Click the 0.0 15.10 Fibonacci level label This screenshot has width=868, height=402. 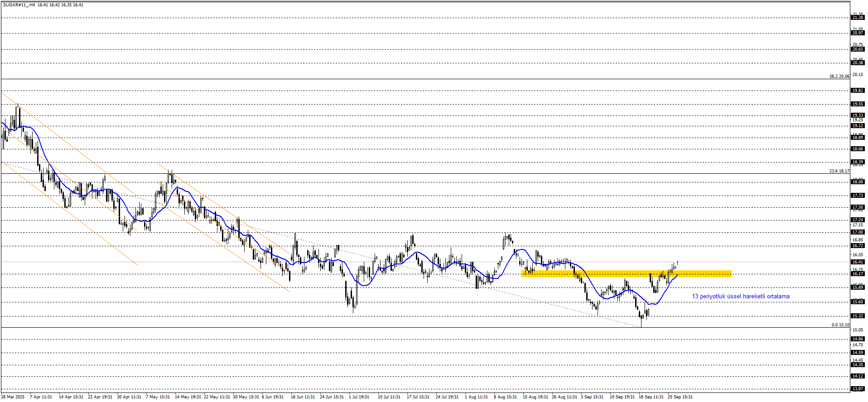[x=840, y=325]
